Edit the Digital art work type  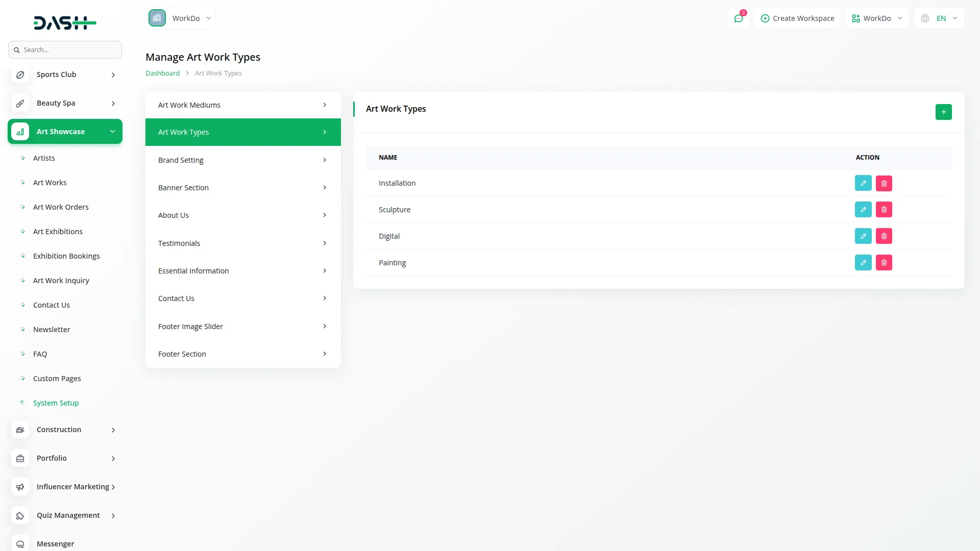point(863,236)
